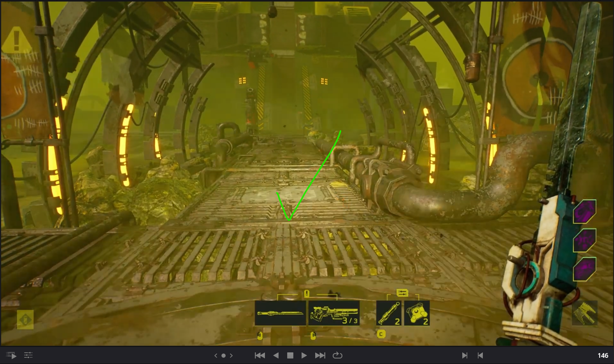This screenshot has width=614, height=364.
Task: Go to first frame
Action: 260,355
